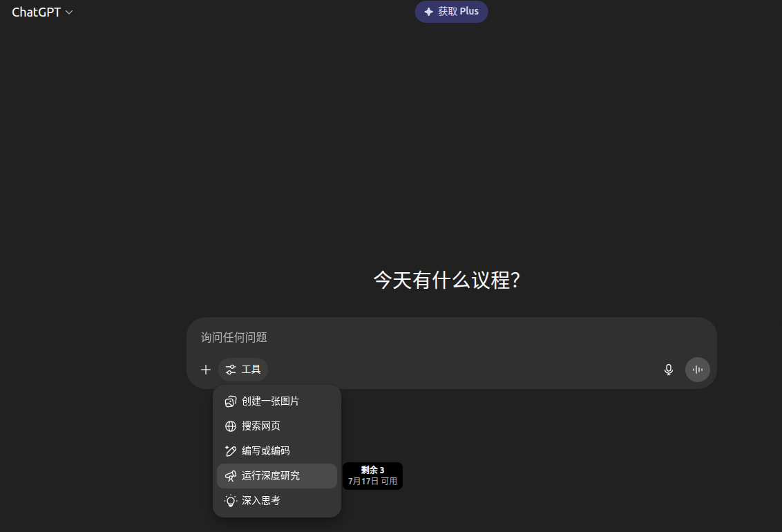
Task: Click the 剩余 3 tooltip text
Action: [372, 471]
